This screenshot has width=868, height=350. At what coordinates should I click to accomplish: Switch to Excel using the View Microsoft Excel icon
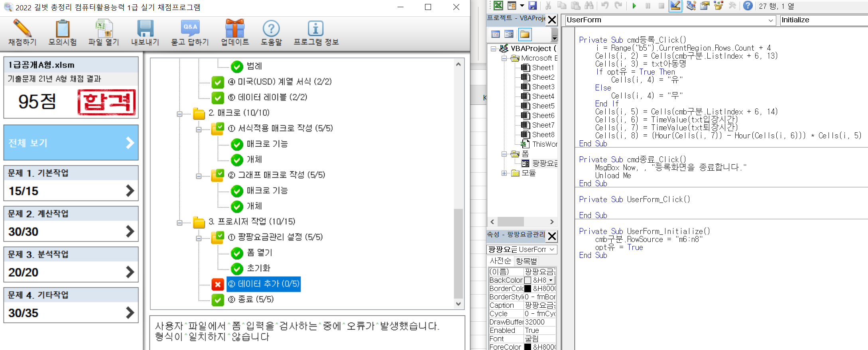498,6
